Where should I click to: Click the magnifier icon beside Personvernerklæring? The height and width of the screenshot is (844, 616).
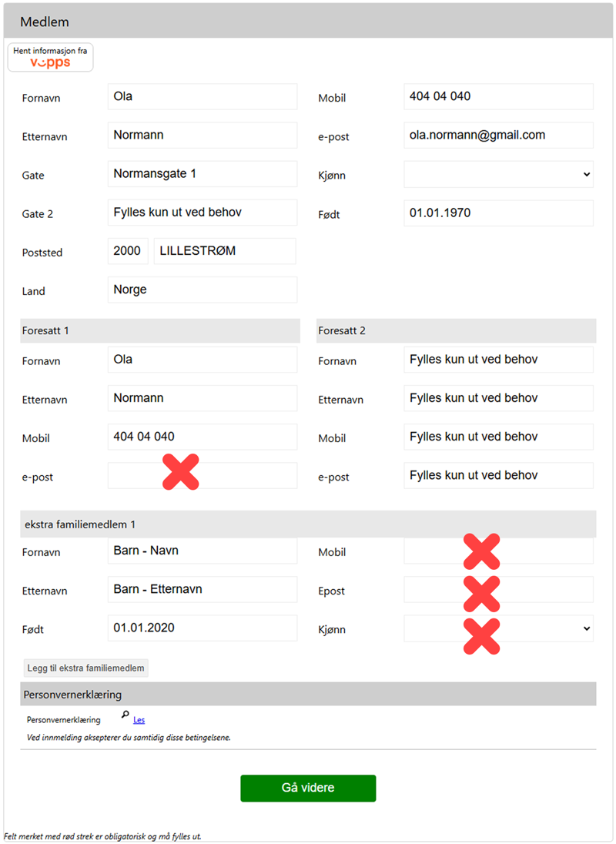[x=126, y=715]
